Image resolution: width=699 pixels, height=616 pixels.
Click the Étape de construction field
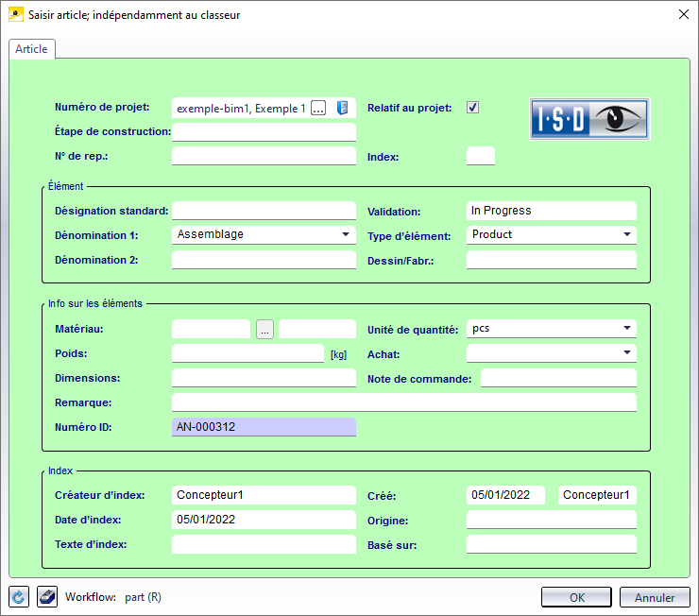264,132
